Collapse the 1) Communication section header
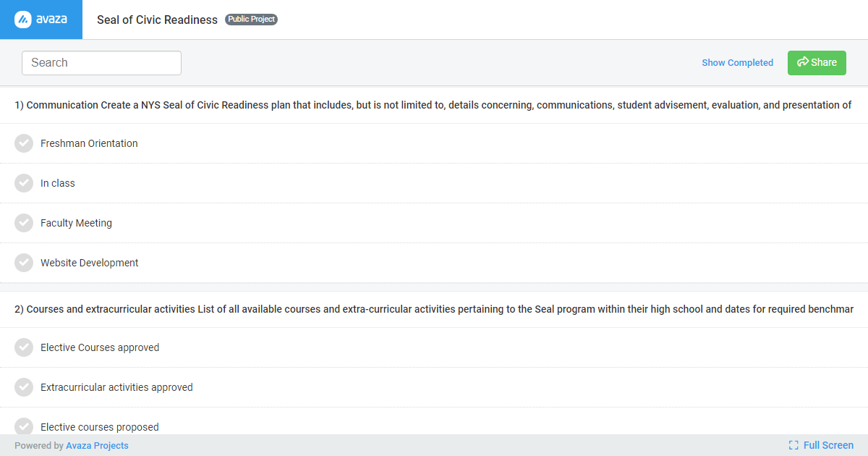 pos(433,105)
